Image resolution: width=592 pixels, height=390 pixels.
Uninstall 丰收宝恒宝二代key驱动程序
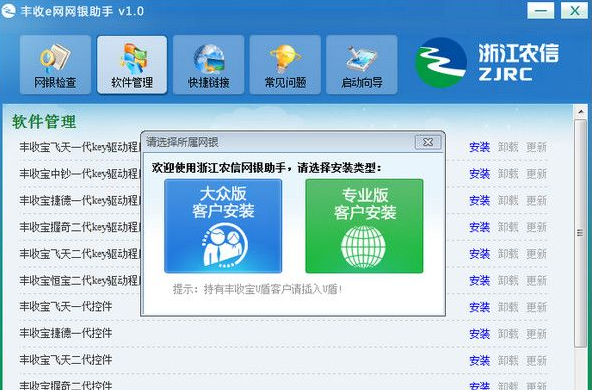click(508, 281)
